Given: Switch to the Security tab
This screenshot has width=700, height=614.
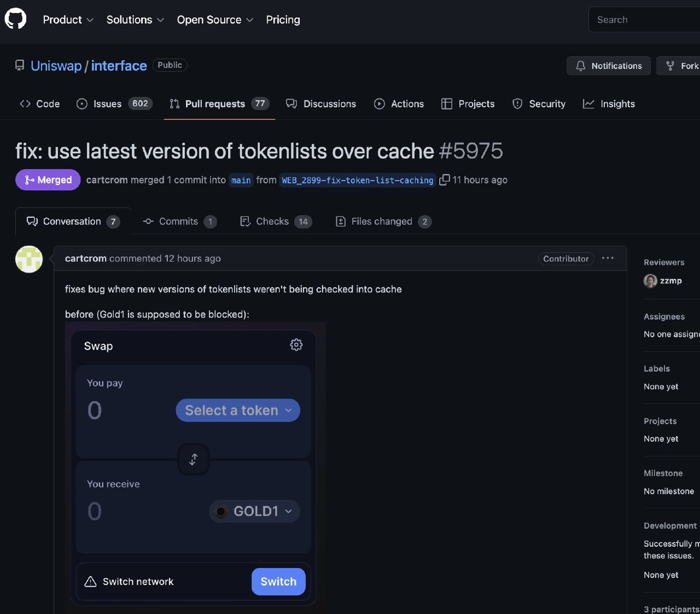Looking at the screenshot, I should pos(539,104).
